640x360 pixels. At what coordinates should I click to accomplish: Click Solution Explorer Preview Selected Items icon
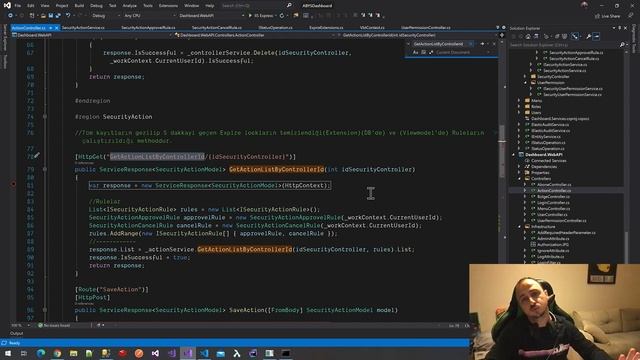[596, 36]
